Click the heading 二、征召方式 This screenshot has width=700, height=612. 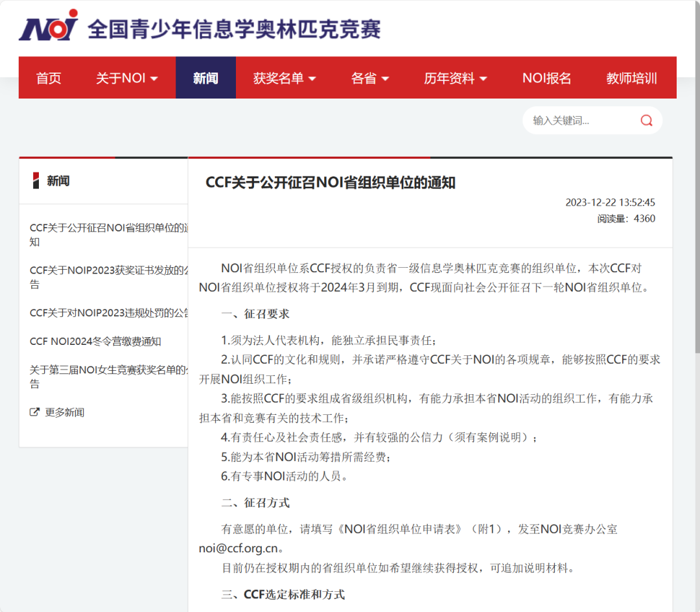pyautogui.click(x=255, y=502)
